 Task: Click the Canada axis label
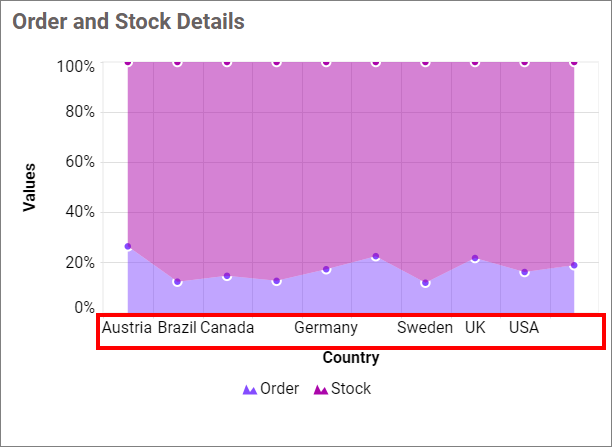(227, 327)
